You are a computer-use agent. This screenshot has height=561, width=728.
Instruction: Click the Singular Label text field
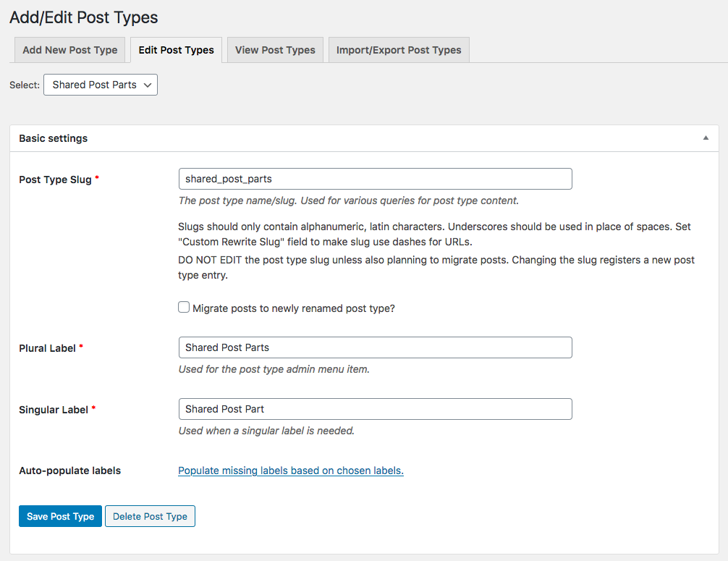(375, 409)
